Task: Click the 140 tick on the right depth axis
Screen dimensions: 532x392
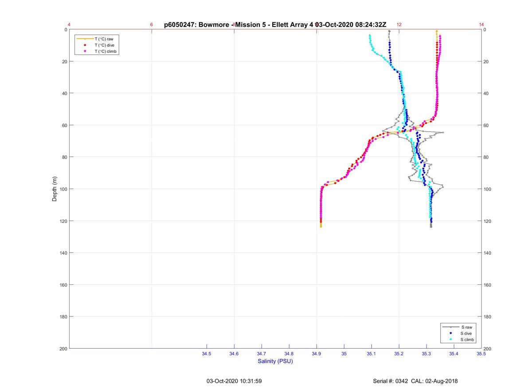Action: (x=488, y=253)
